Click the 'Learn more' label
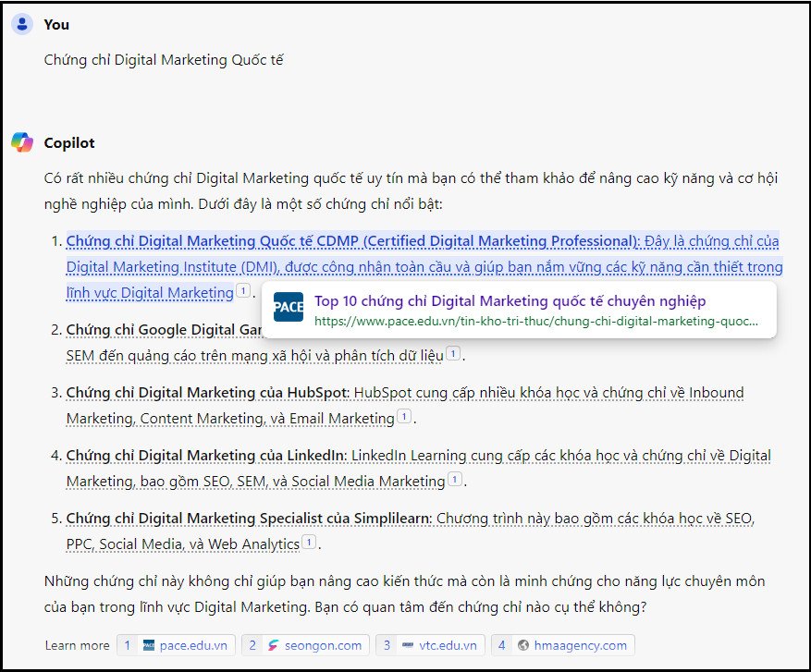The image size is (811, 672). click(x=77, y=645)
